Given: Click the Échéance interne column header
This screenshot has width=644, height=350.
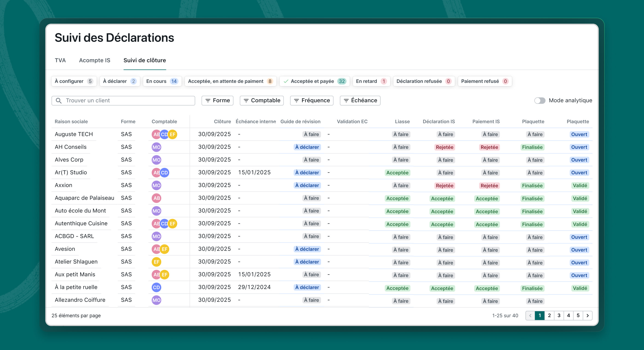Looking at the screenshot, I should (256, 122).
